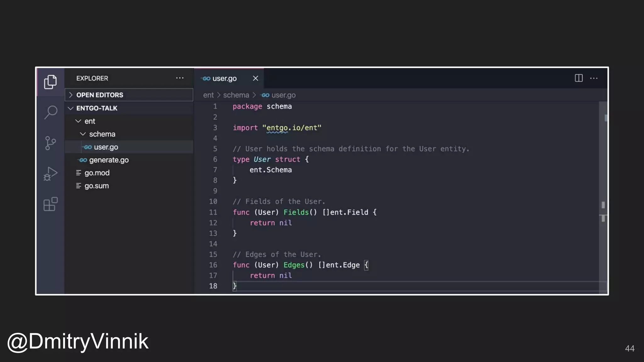Viewport: 644px width, 362px height.
Task: Open the Extensions view icon
Action: coord(50,204)
